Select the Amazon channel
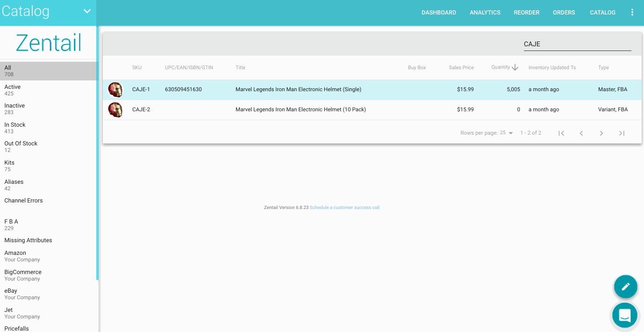 [48, 256]
